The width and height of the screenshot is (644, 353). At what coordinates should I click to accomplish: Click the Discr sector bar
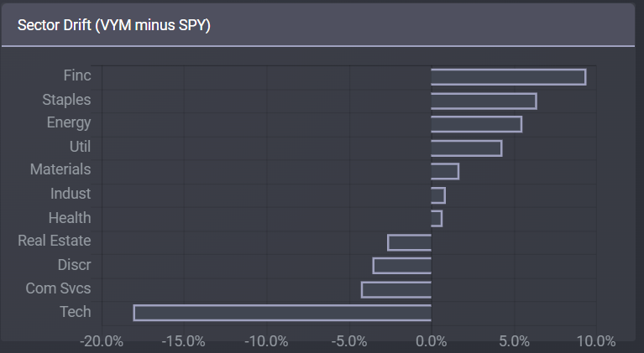402,265
